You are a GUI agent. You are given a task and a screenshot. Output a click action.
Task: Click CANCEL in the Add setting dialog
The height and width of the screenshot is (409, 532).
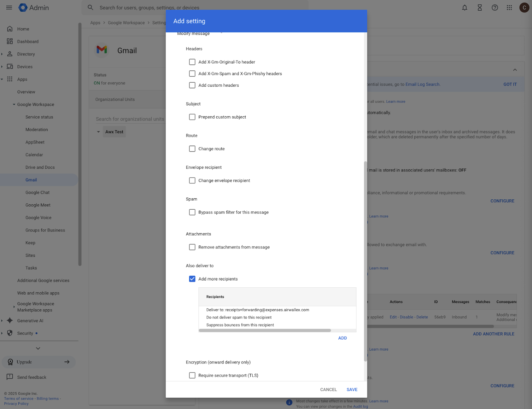(x=329, y=389)
